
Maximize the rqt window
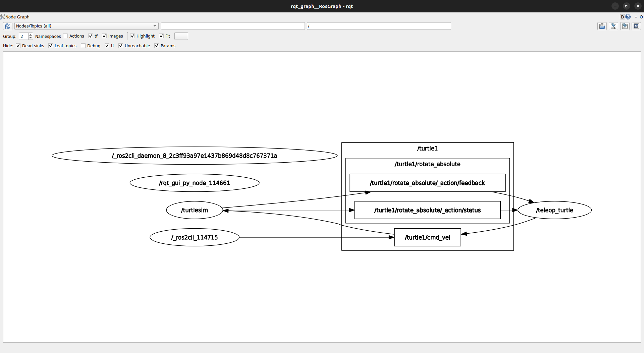(x=626, y=6)
